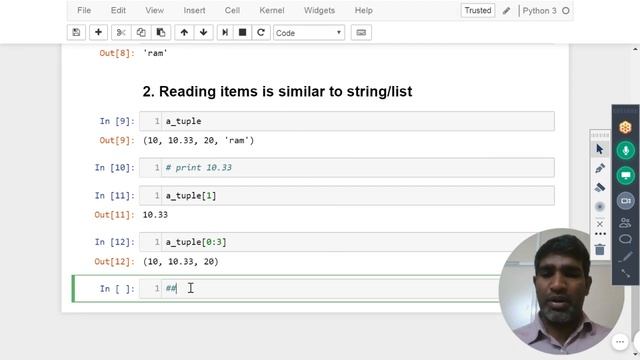Cut selected cells with the scissors icon
The image size is (640, 360).
coord(121,33)
